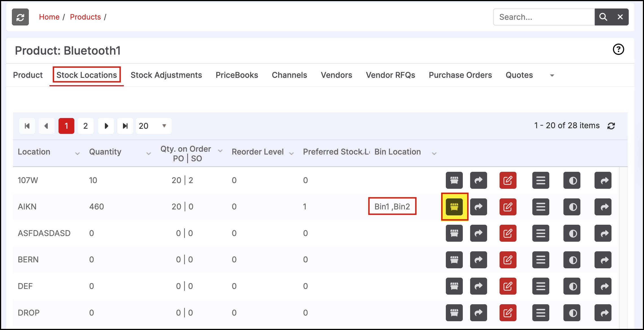Switch to the Stock Adjustments tab
The image size is (644, 330).
click(166, 75)
